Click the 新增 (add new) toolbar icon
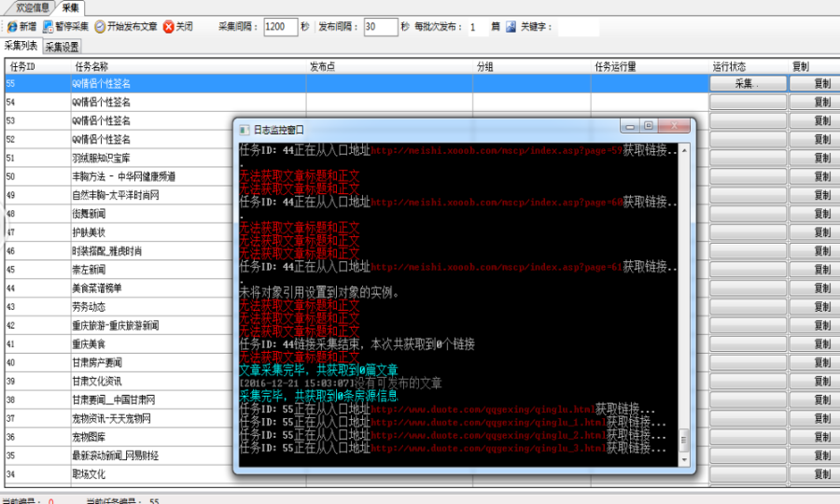Screen dimensions: 840x504 [12, 26]
